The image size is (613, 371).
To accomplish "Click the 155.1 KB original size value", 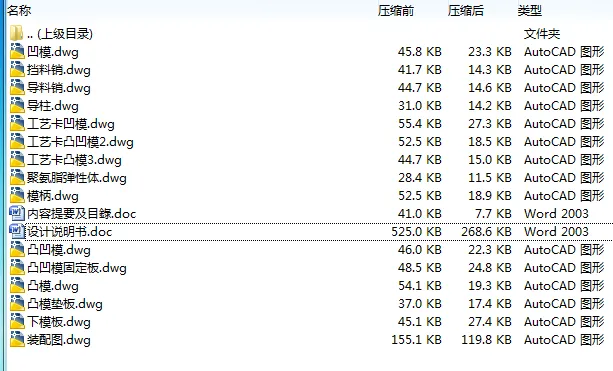I will 416,339.
